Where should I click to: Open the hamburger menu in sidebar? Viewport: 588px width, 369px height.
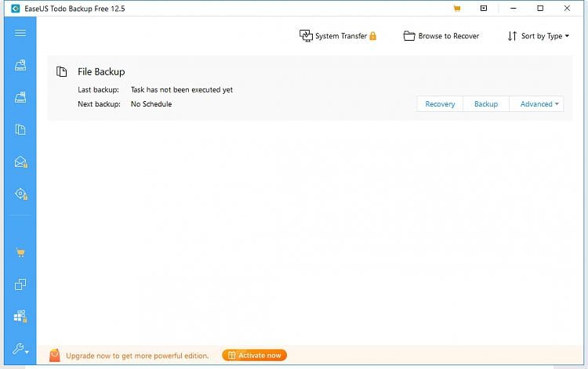[x=20, y=33]
